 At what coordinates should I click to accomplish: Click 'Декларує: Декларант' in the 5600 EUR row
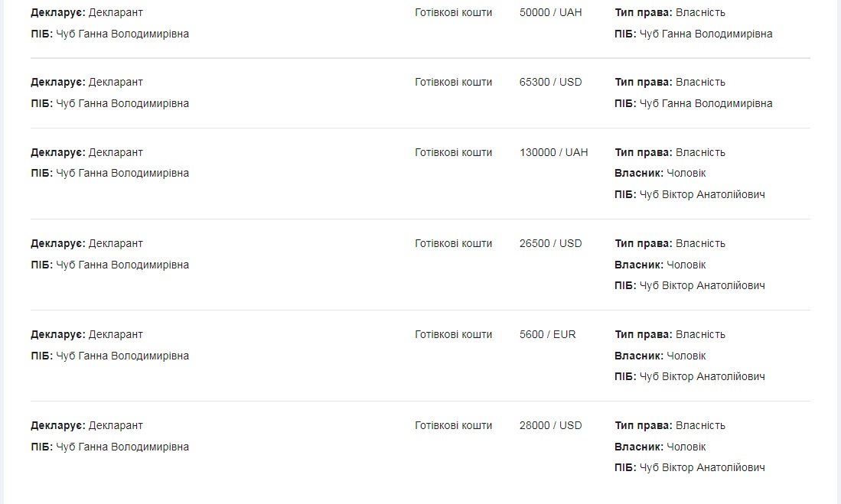click(x=86, y=335)
